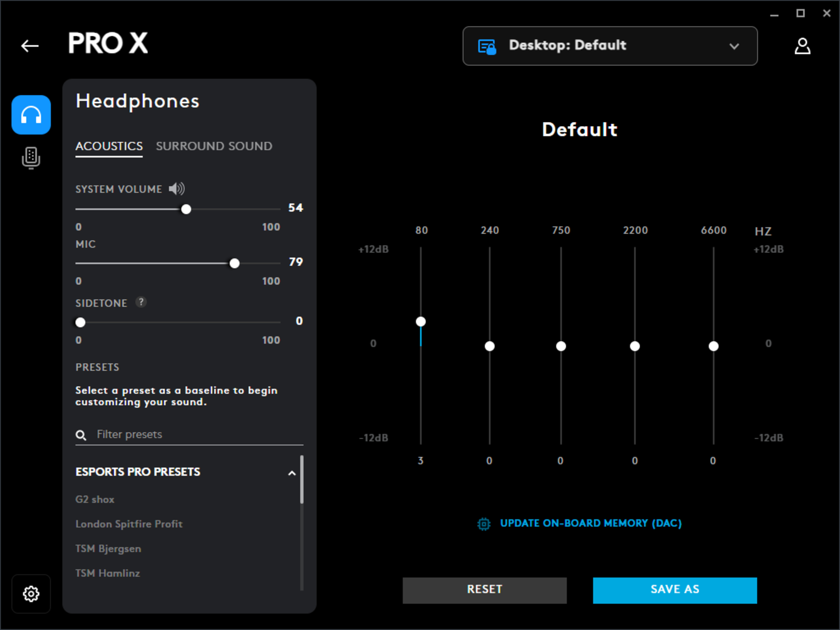Collapse the Esports Pro Presets list
The height and width of the screenshot is (630, 840).
(292, 473)
